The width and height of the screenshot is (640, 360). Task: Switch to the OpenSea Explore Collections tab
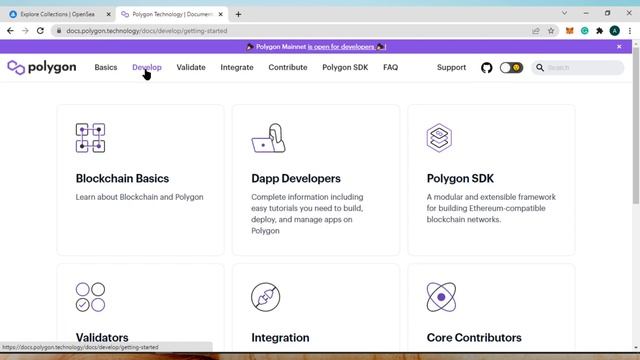coord(60,14)
